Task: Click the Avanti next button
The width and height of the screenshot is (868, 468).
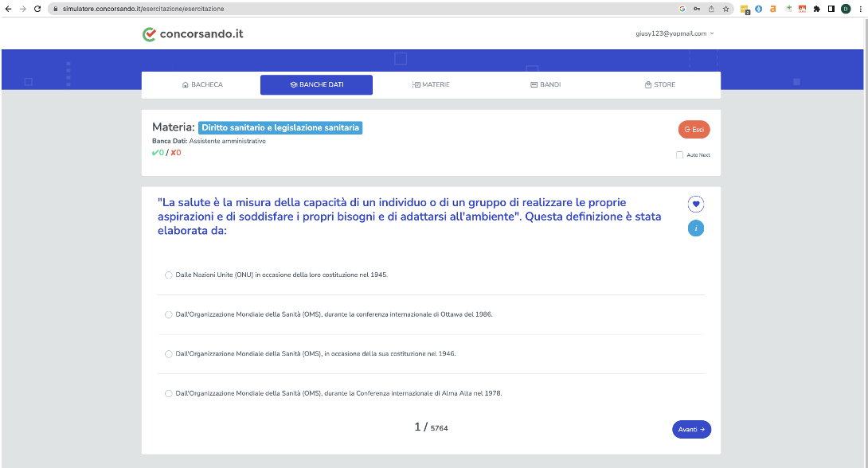Action: 691,429
